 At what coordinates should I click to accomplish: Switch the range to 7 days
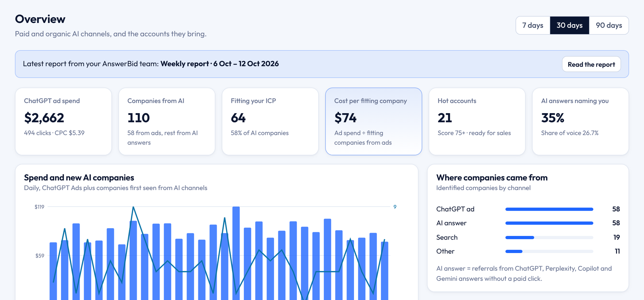tap(533, 25)
